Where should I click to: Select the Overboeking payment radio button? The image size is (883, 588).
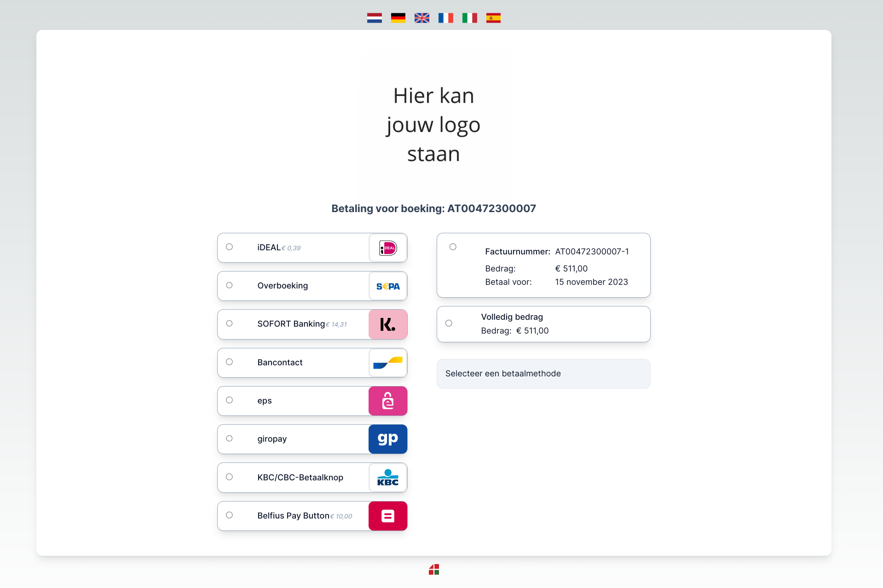click(229, 285)
